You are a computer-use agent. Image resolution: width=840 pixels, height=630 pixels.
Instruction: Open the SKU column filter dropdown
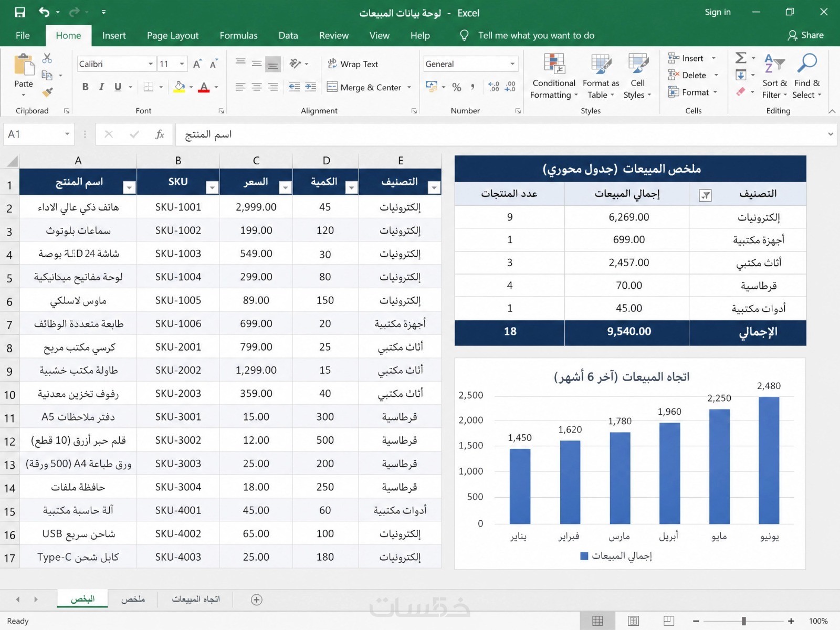(212, 187)
